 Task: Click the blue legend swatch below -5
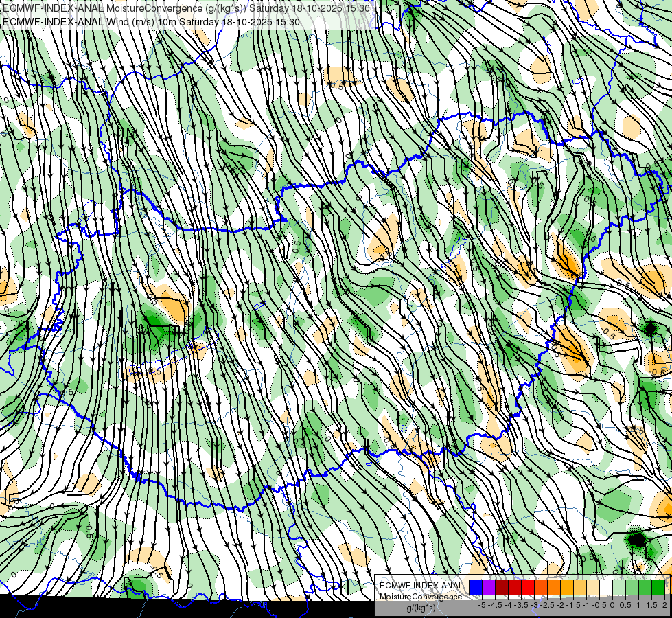[x=476, y=587]
